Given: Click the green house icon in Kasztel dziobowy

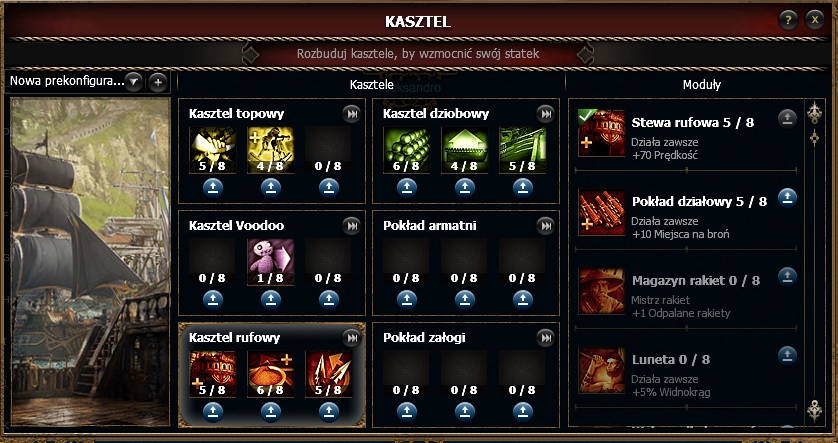Looking at the screenshot, I should point(464,150).
